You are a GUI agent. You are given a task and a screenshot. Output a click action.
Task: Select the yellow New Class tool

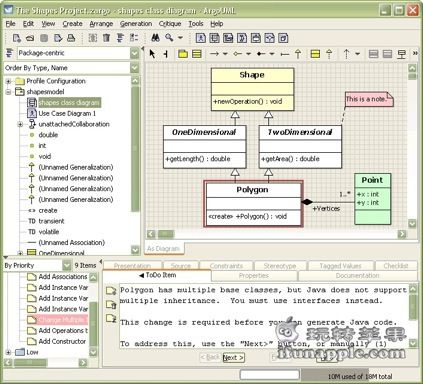pos(197,54)
